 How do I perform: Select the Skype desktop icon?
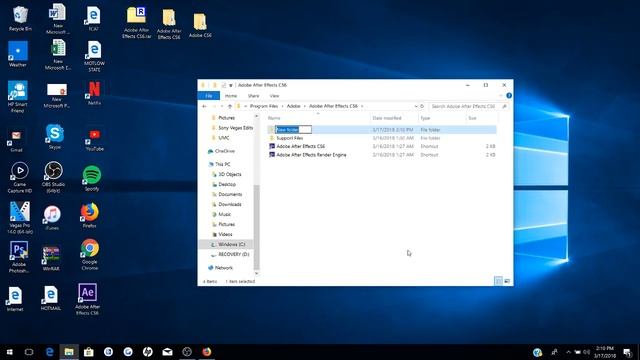[55, 137]
